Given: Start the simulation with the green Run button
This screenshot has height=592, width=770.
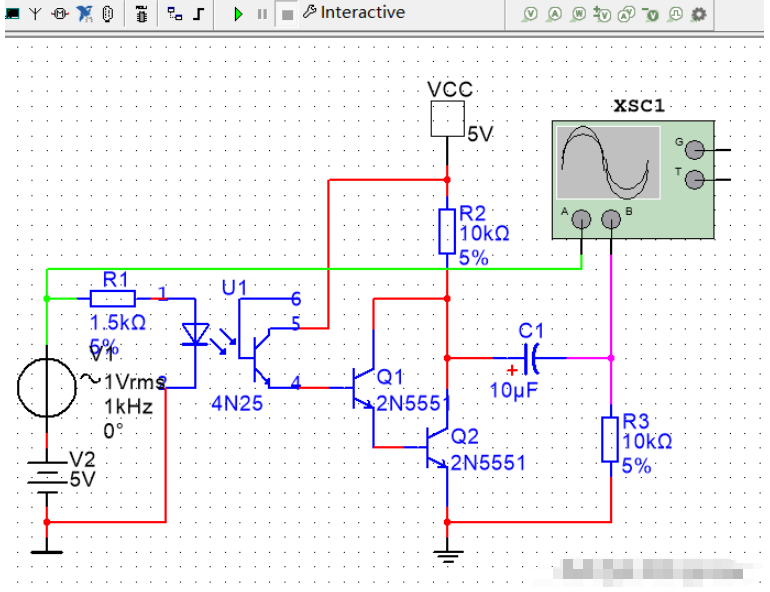Looking at the screenshot, I should [238, 14].
